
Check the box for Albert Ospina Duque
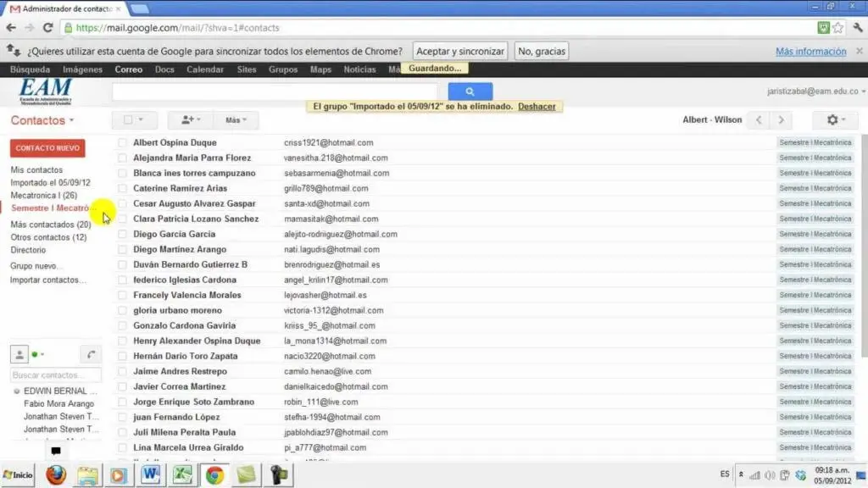point(122,142)
